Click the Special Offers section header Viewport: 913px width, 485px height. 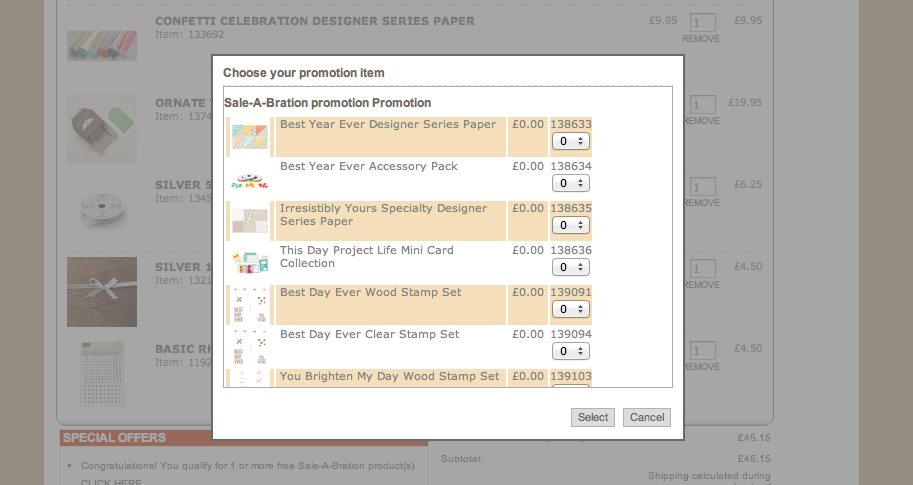coord(244,438)
